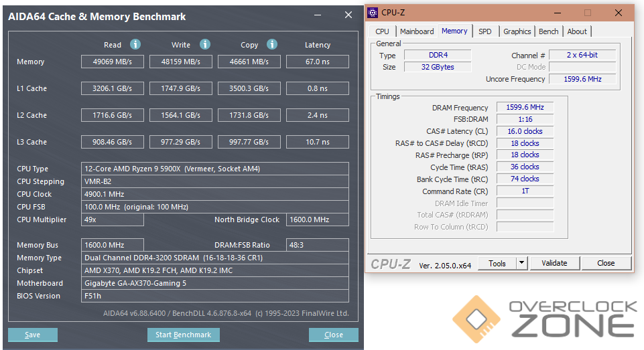Click the Close button in CPU-Z
The height and width of the screenshot is (350, 644).
coord(606,263)
